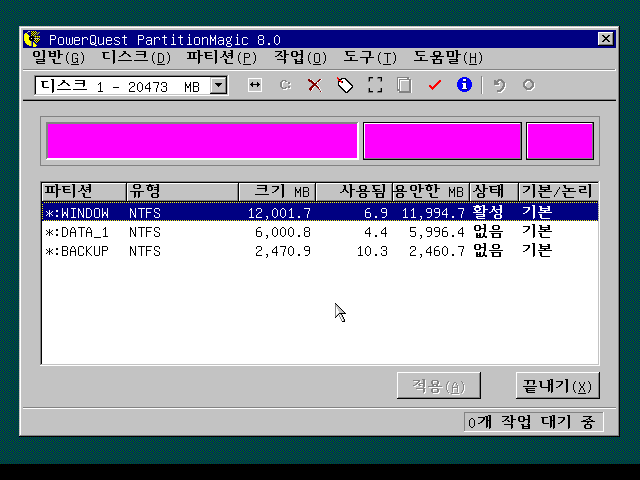The height and width of the screenshot is (480, 640).
Task: Select the *:BACKUP partition row
Action: (320, 251)
